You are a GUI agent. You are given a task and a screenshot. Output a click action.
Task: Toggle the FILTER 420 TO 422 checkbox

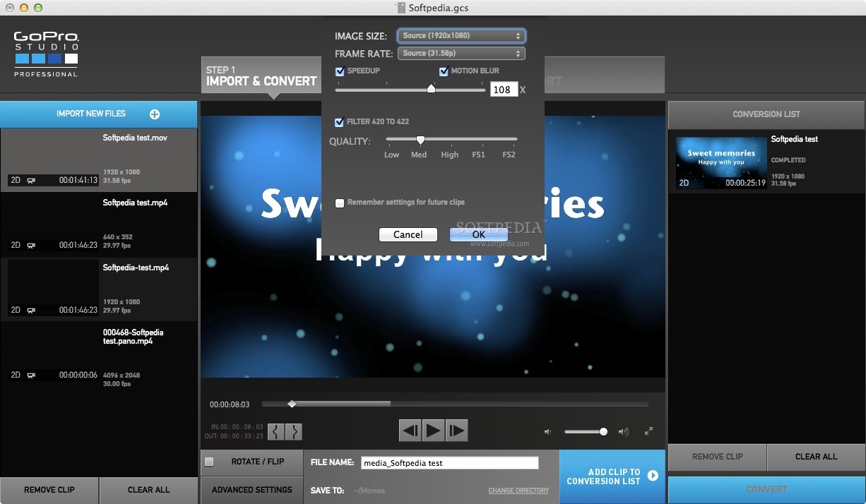(x=339, y=121)
